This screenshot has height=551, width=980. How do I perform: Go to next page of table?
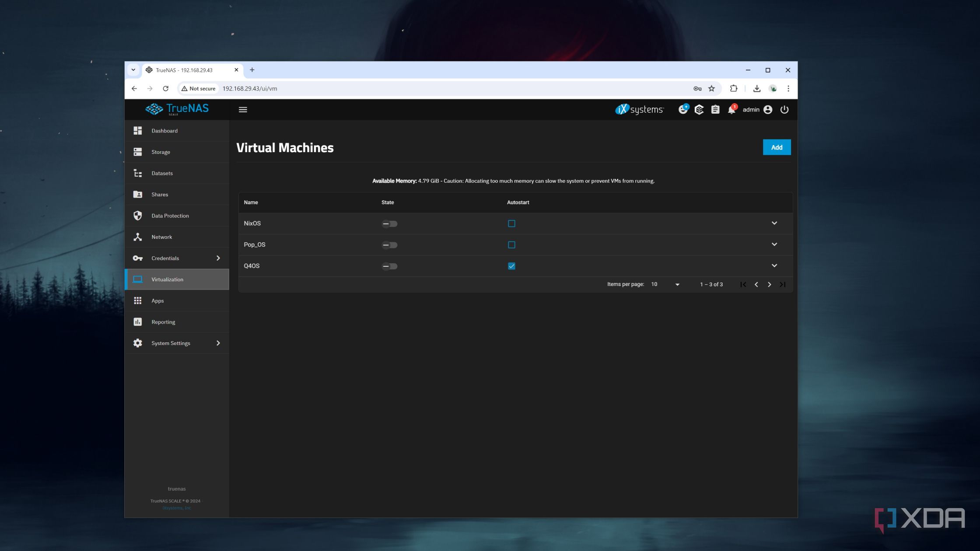pos(769,284)
